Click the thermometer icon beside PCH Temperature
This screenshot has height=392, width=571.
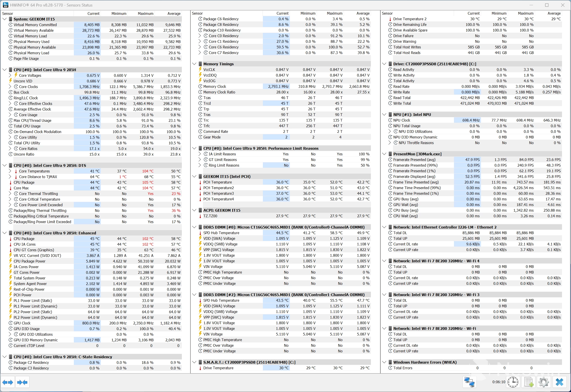coord(200,182)
